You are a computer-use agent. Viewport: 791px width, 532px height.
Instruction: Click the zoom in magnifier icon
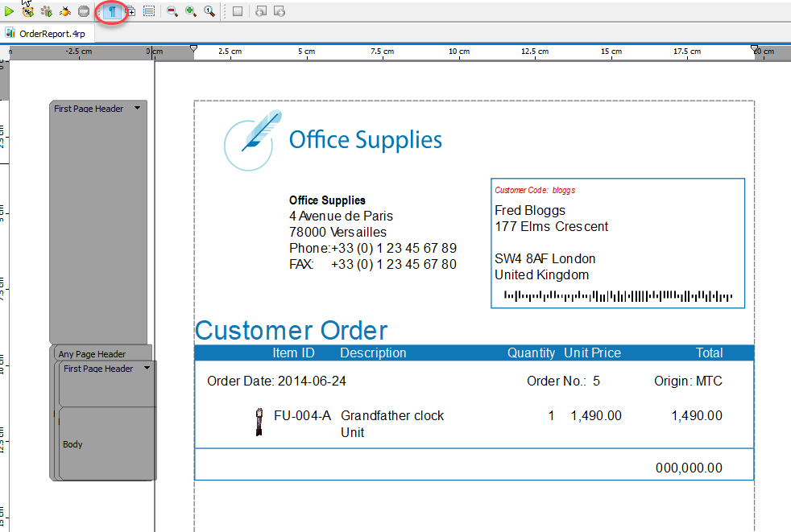pos(192,10)
